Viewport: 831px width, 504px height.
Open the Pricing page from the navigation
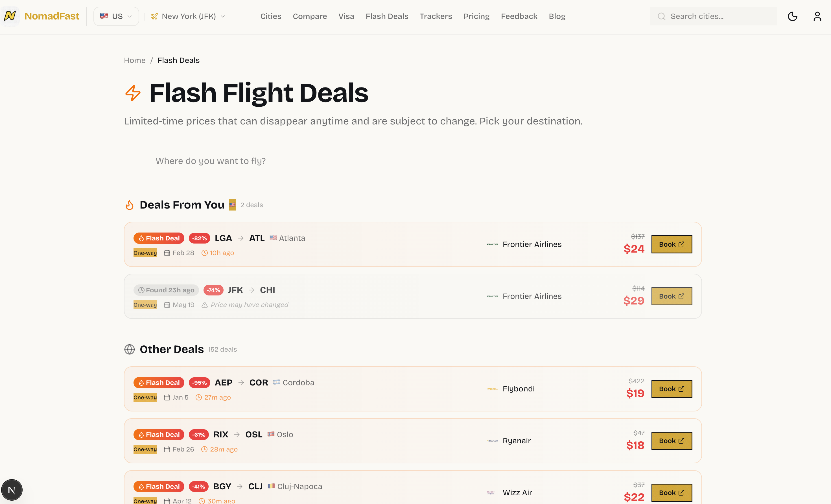click(x=476, y=16)
